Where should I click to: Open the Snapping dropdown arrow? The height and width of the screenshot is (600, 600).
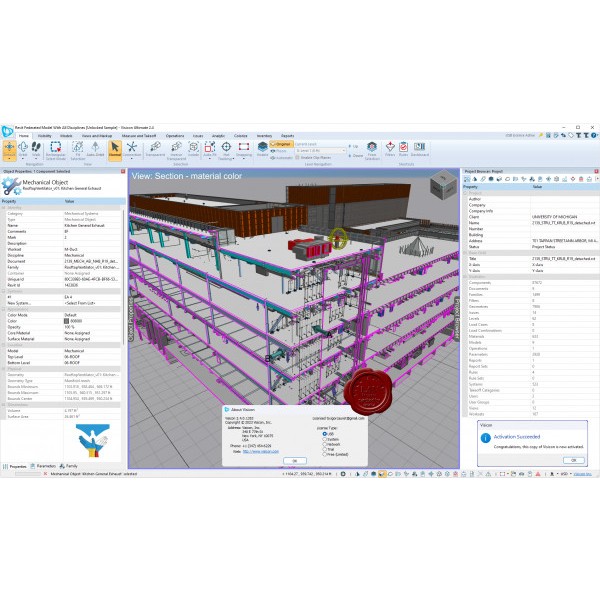[x=244, y=158]
